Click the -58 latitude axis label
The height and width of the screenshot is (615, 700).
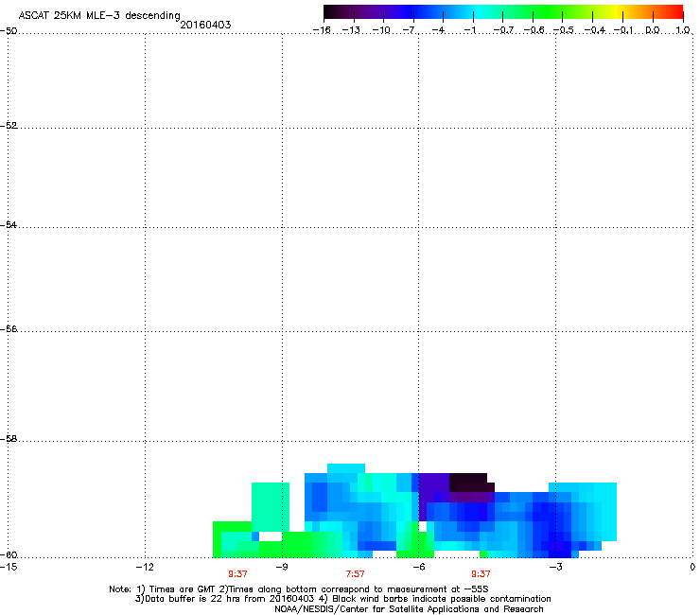pyautogui.click(x=9, y=439)
